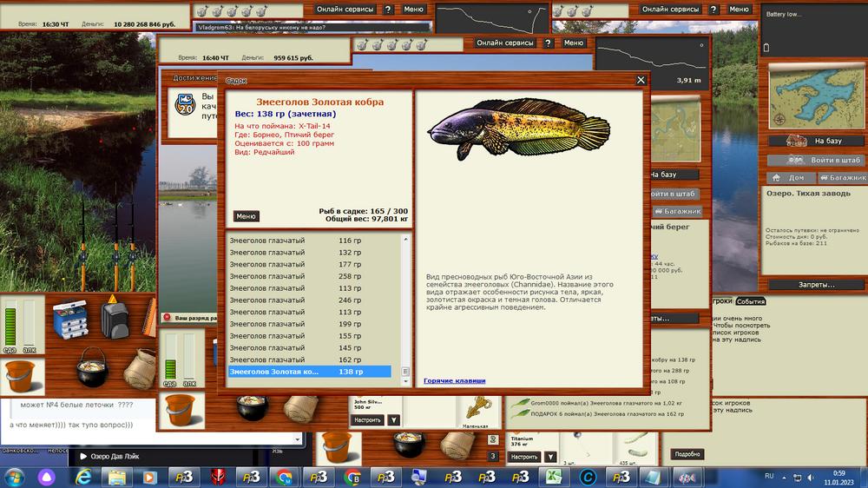This screenshot has width=868, height=488.
Task: Click fish list scroll-up arrow
Action: [405, 240]
